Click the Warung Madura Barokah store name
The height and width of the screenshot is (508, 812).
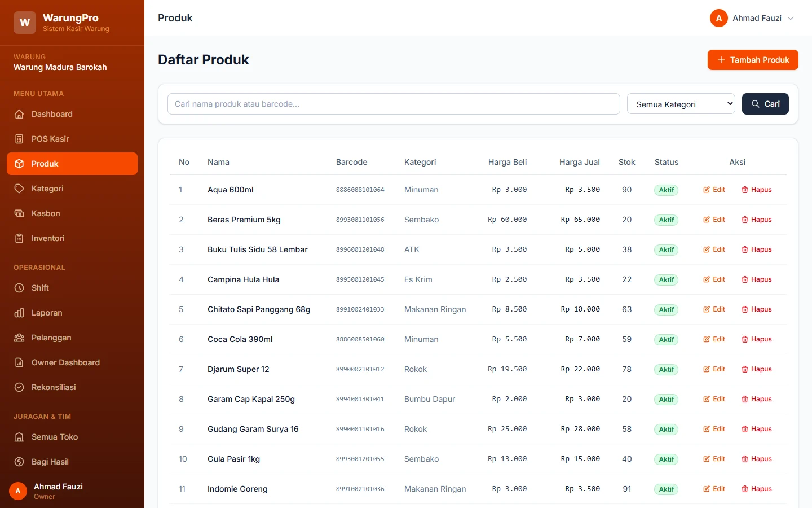[x=60, y=67]
